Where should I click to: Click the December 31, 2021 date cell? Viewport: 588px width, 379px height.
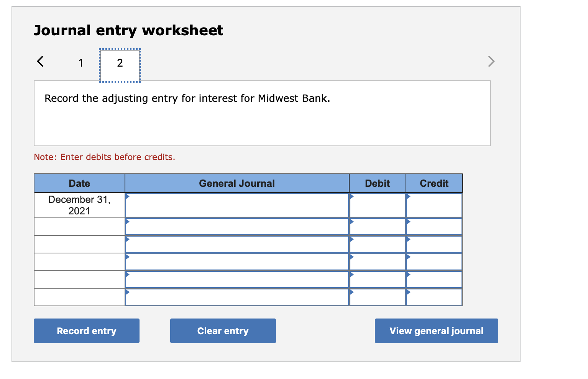(79, 205)
